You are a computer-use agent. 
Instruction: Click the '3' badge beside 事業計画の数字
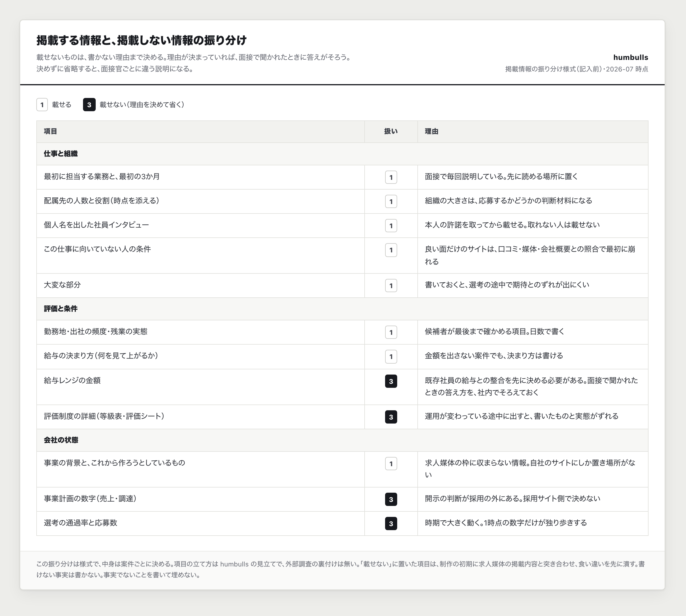(391, 500)
